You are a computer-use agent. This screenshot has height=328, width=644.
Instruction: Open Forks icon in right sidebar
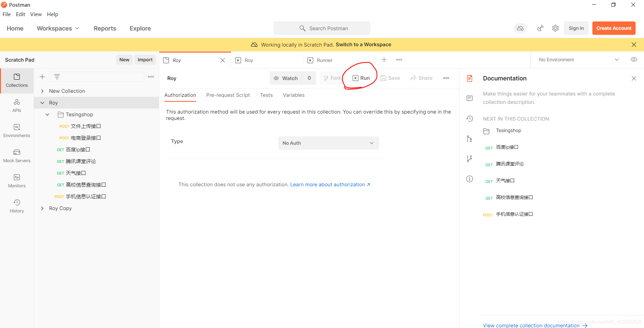click(470, 158)
